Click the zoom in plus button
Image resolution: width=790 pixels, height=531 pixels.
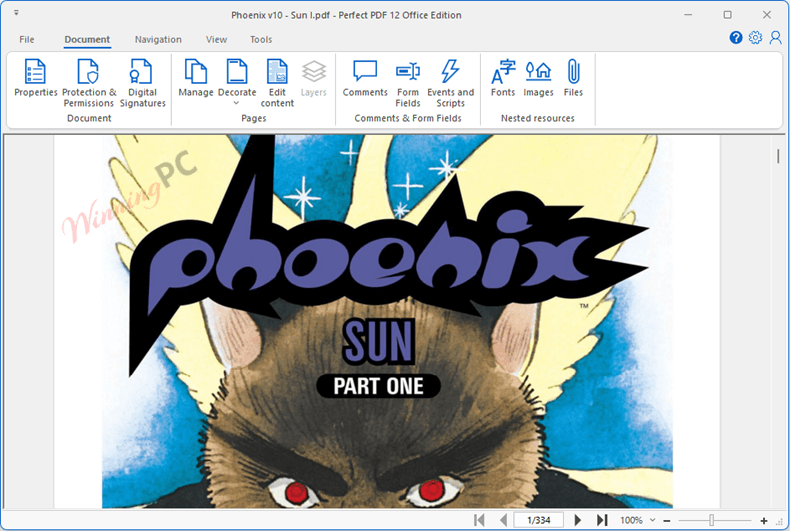coord(764,520)
